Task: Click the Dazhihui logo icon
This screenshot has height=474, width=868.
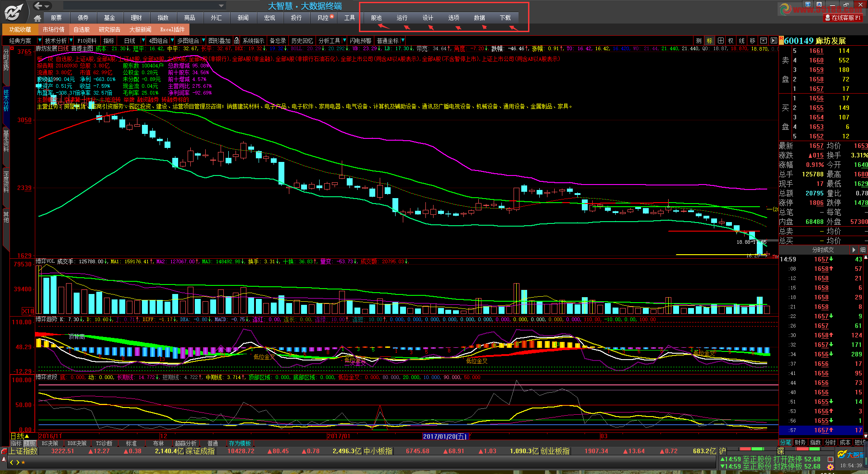Action: (x=14, y=11)
